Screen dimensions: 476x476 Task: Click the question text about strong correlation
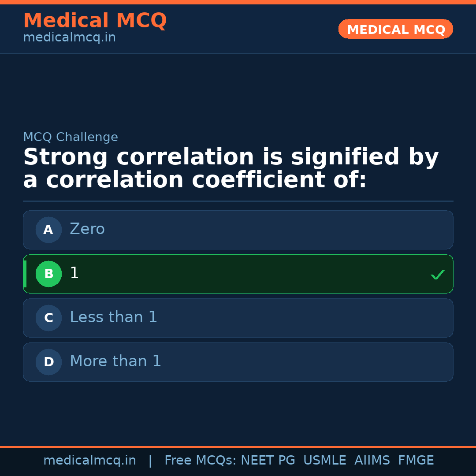(231, 169)
